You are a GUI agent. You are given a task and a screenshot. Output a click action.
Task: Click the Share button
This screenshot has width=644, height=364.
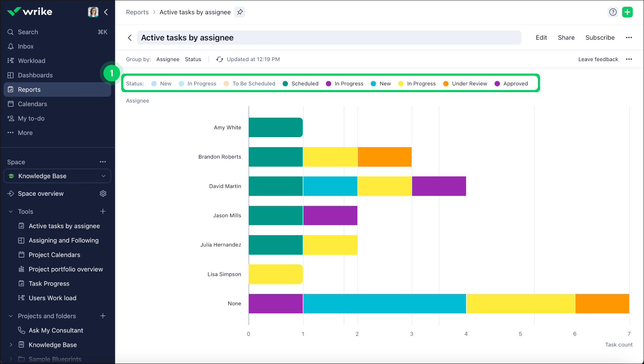point(566,38)
